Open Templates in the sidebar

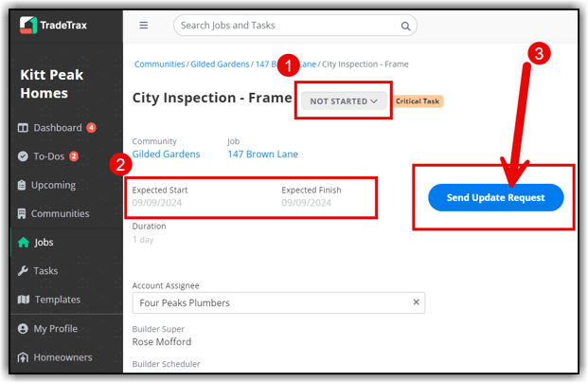click(49, 300)
